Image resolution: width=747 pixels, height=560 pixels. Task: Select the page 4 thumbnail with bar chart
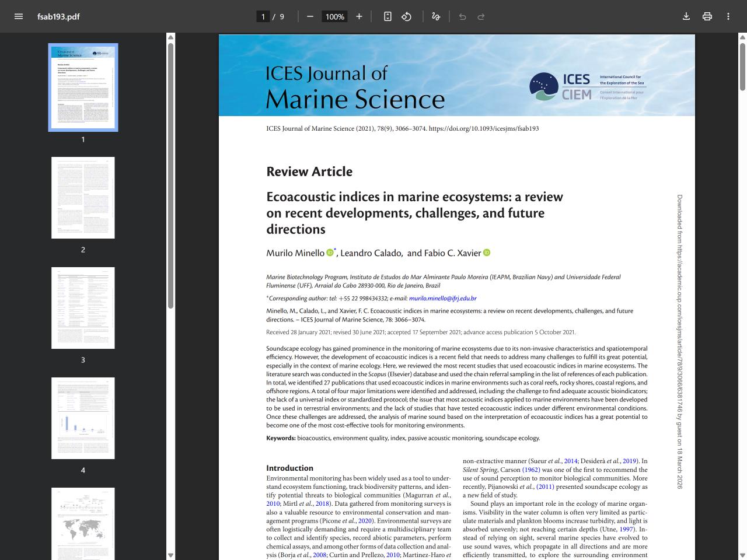(x=83, y=418)
